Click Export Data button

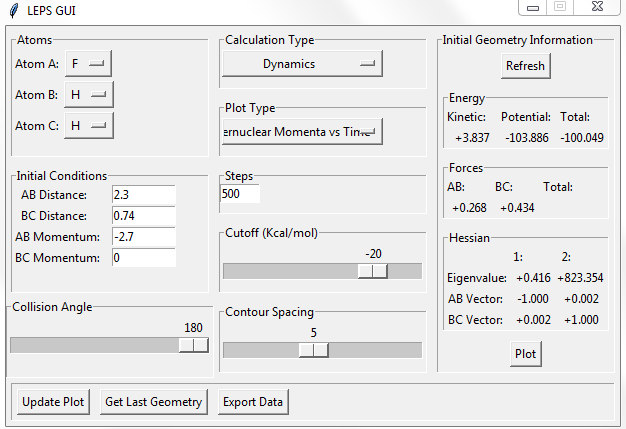[254, 402]
